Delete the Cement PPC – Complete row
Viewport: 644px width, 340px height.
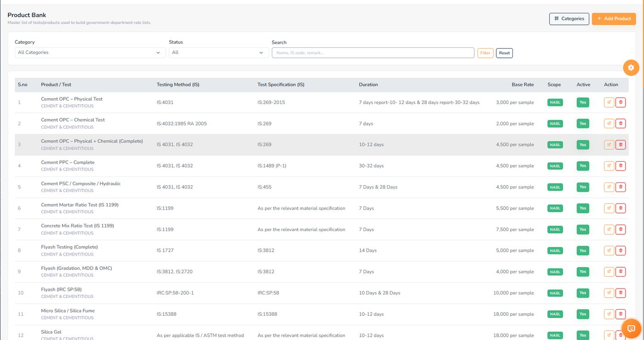tap(621, 166)
